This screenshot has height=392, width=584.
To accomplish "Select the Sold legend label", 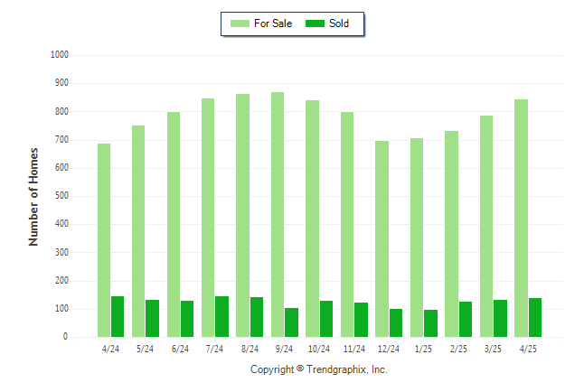I will [x=339, y=23].
